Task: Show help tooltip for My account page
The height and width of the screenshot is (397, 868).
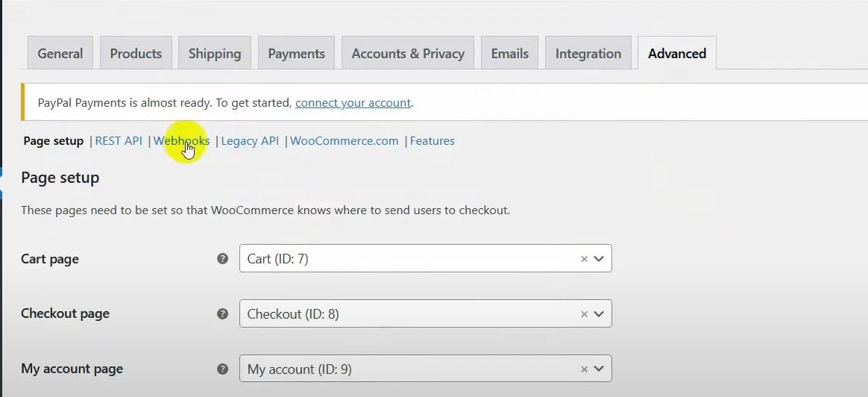Action: pyautogui.click(x=222, y=369)
